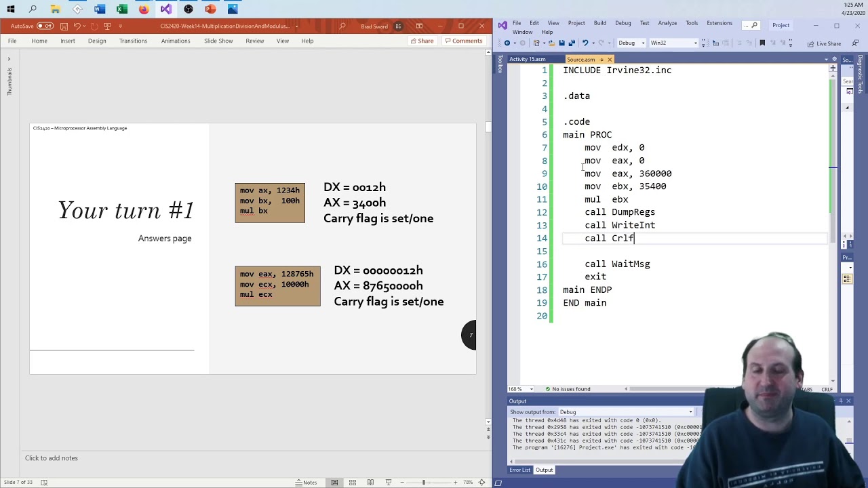Screen dimensions: 868x488
Task: Switch to the Animations ribbon tab
Action: [176, 41]
